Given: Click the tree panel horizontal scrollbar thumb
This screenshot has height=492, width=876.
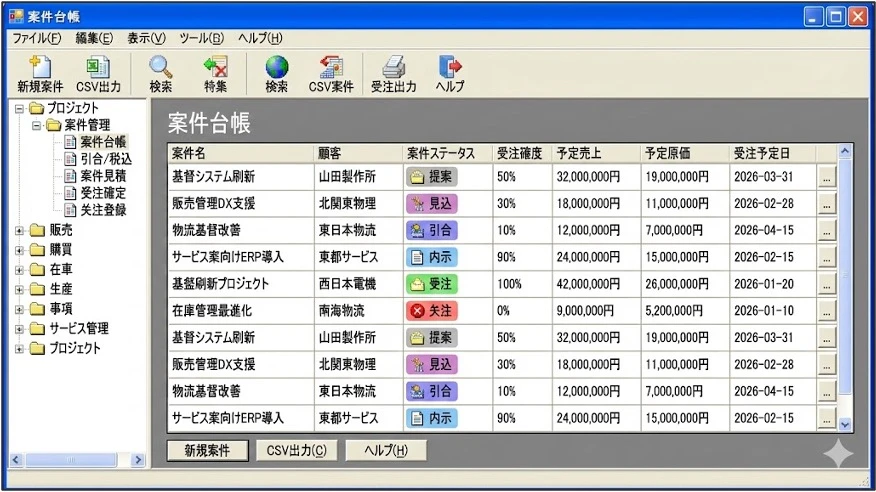Looking at the screenshot, I should point(71,460).
